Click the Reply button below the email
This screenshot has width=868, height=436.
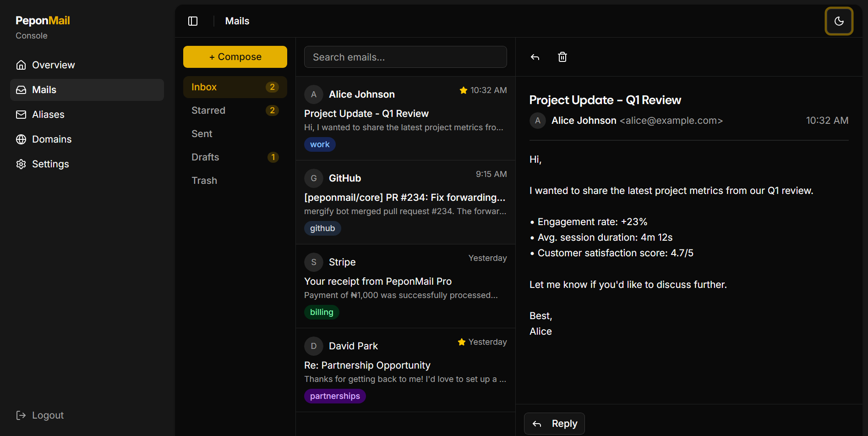[554, 423]
